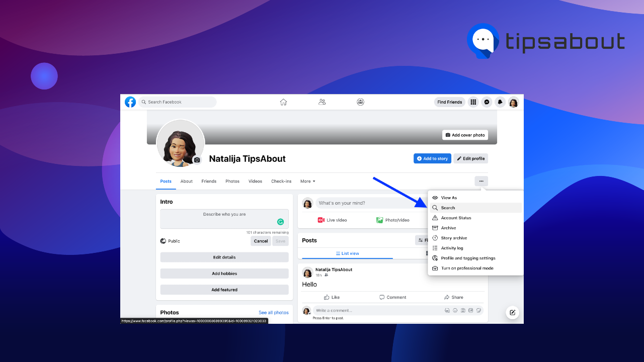This screenshot has width=644, height=362.
Task: Click the 'Describe who you are' text box
Action: coord(224,219)
